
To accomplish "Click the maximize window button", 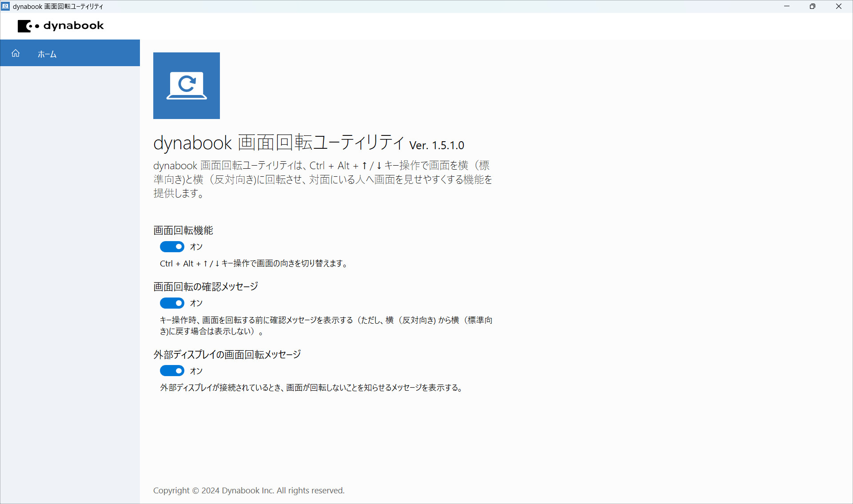I will coord(813,6).
